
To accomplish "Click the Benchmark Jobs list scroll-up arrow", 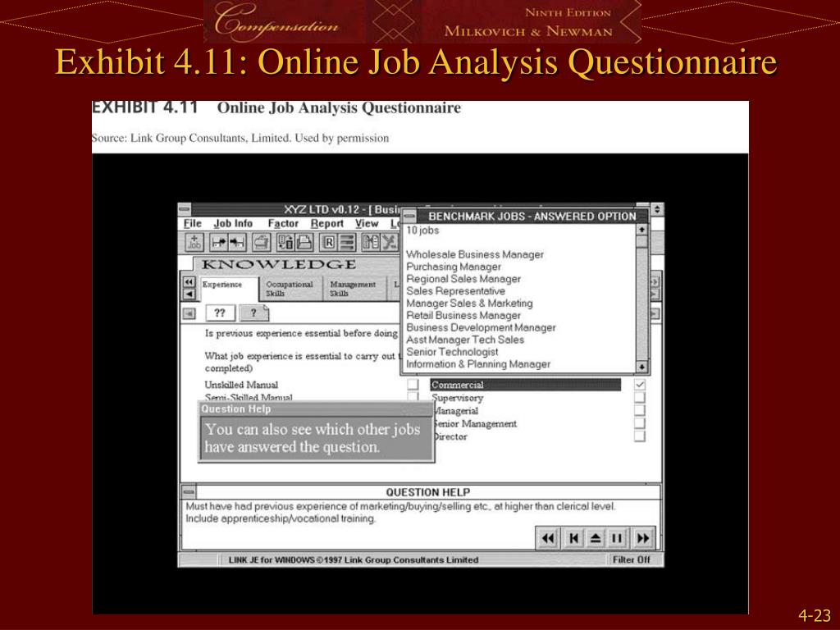I will [x=641, y=230].
